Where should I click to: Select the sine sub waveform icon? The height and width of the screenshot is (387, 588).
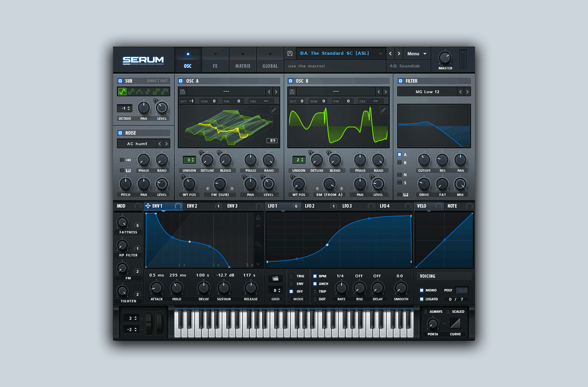coord(122,92)
